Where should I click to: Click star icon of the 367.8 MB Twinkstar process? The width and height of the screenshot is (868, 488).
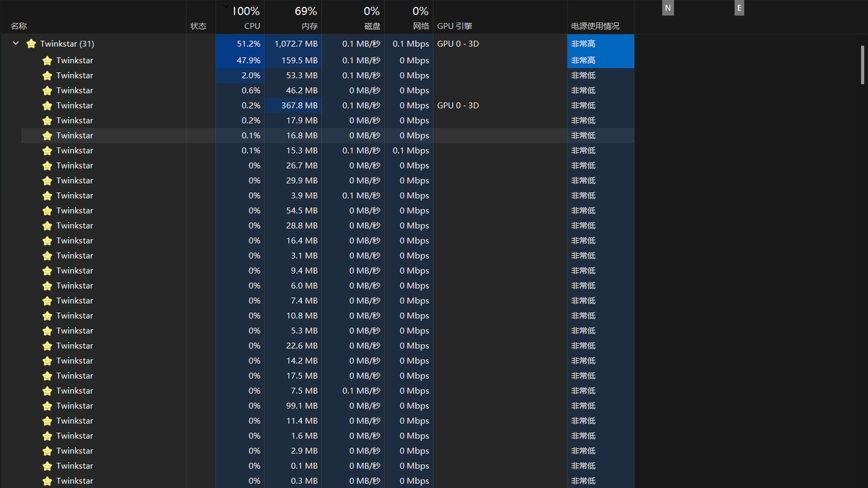[47, 105]
